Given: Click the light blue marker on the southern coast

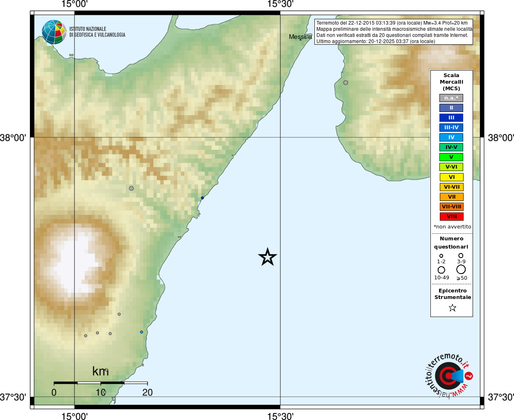Looking at the screenshot, I should pyautogui.click(x=141, y=332).
